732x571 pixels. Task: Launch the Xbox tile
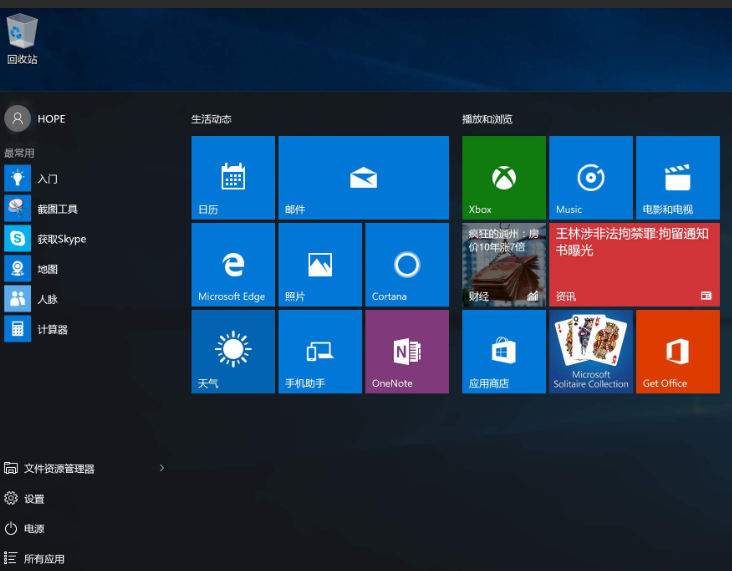504,177
